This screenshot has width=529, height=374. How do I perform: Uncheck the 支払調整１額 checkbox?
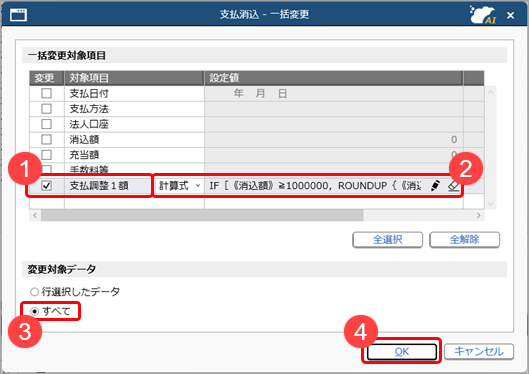pyautogui.click(x=46, y=185)
